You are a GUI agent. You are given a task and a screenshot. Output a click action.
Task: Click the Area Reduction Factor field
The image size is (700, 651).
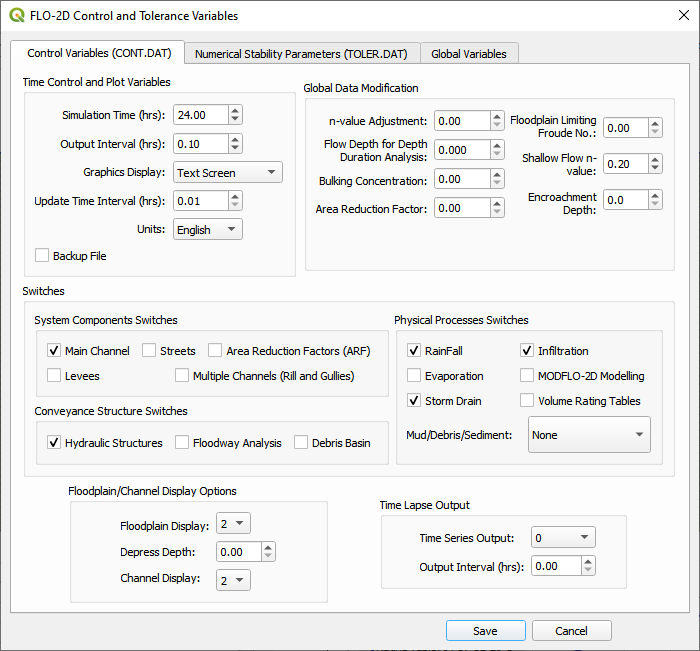click(462, 208)
